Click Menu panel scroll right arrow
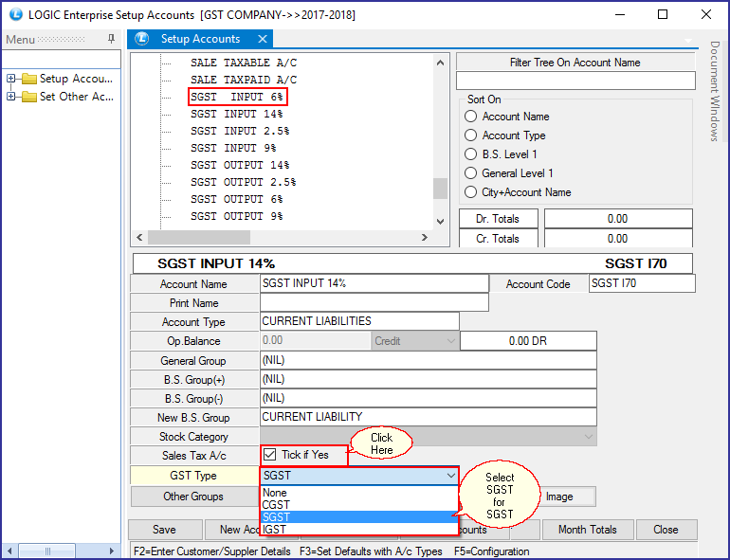Screen dimensions: 730x560 [x=111, y=551]
